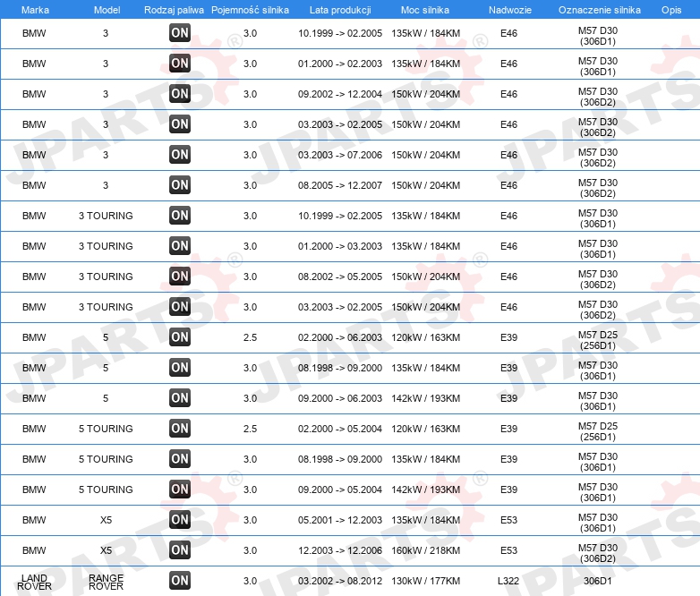This screenshot has height=596, width=700.
Task: Click ON icon in row dated 02.2000 -> 05.2004
Action: 180,428
